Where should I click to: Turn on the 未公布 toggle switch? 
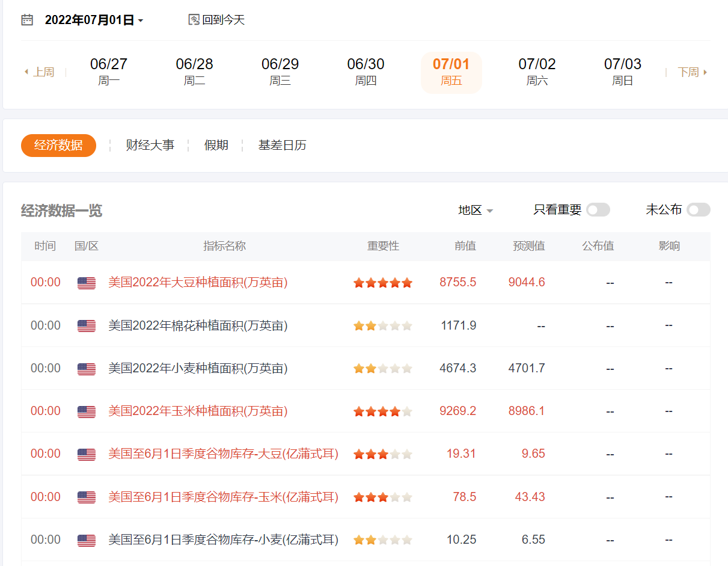click(x=699, y=210)
